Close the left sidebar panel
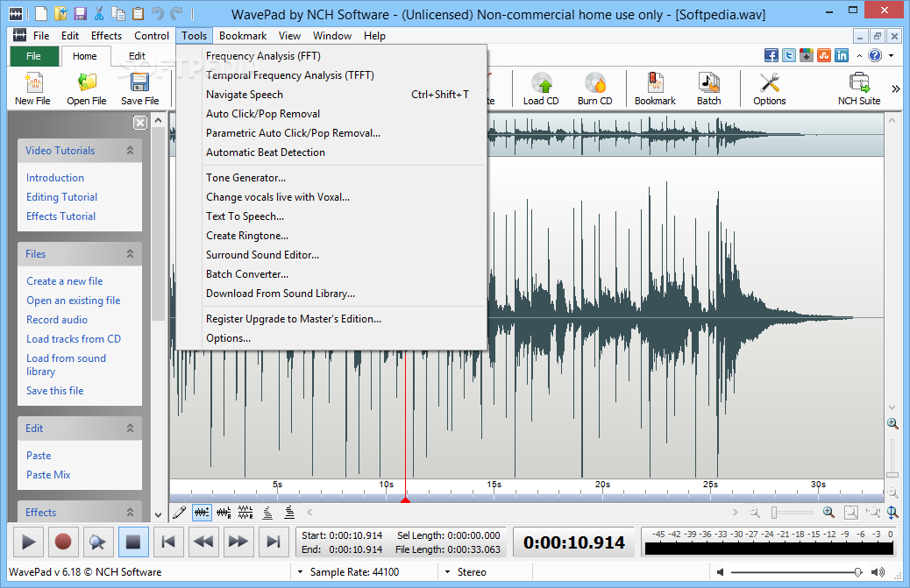Screen dimensions: 910x588 140,123
